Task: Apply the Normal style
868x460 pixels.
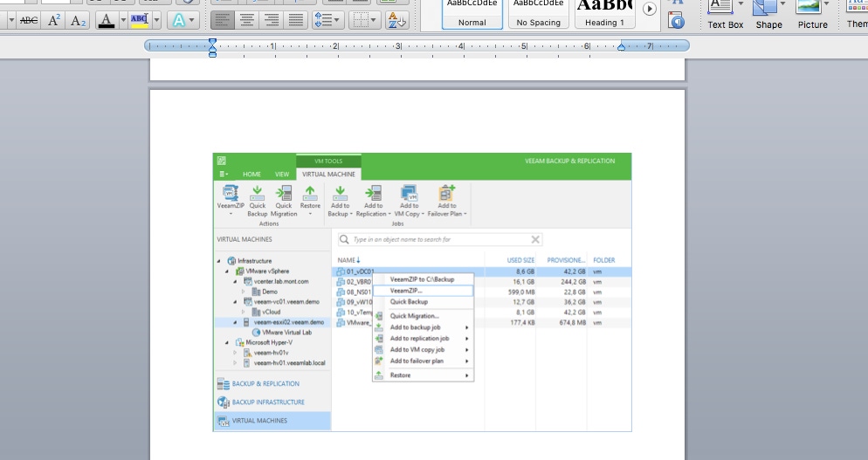Action: click(x=472, y=14)
